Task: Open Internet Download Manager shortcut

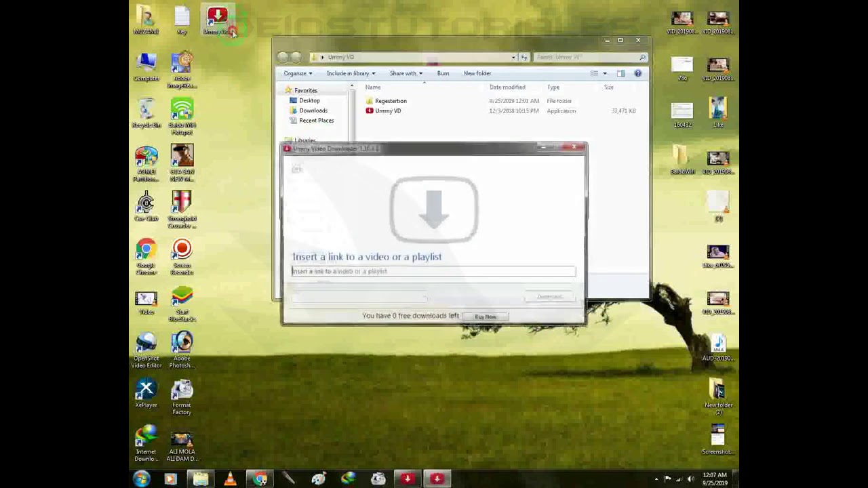Action: point(146,445)
